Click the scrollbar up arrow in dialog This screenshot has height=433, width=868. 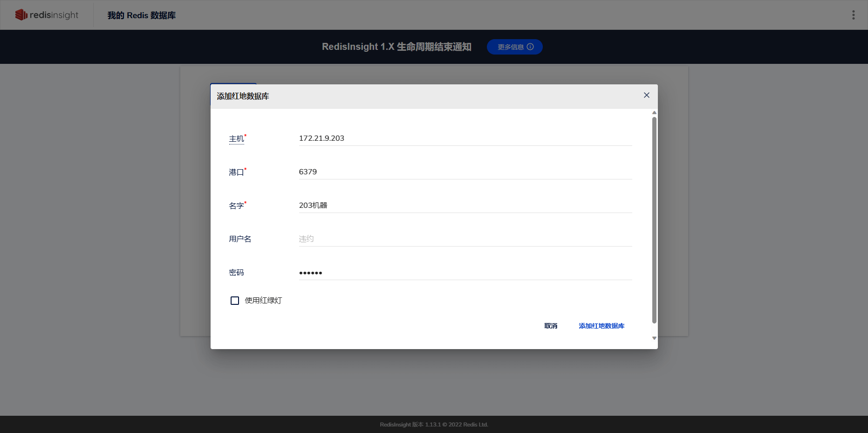pos(654,112)
